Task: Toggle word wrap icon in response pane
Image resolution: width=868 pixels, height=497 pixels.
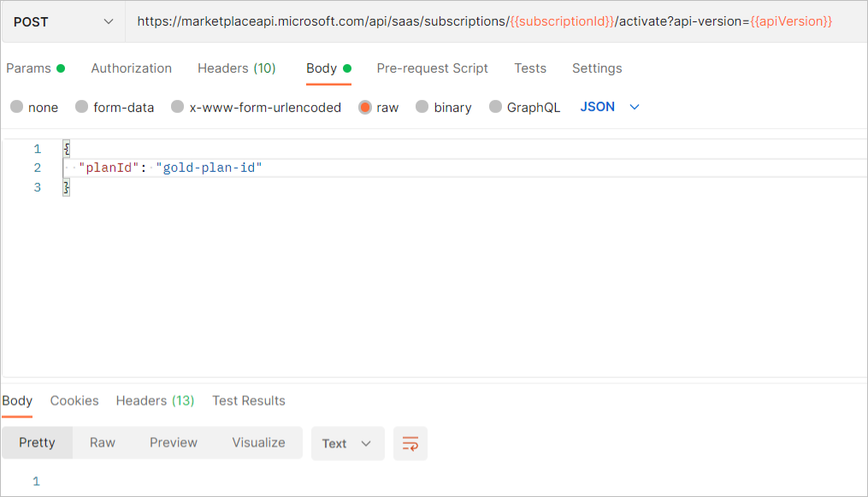Action: pyautogui.click(x=410, y=443)
